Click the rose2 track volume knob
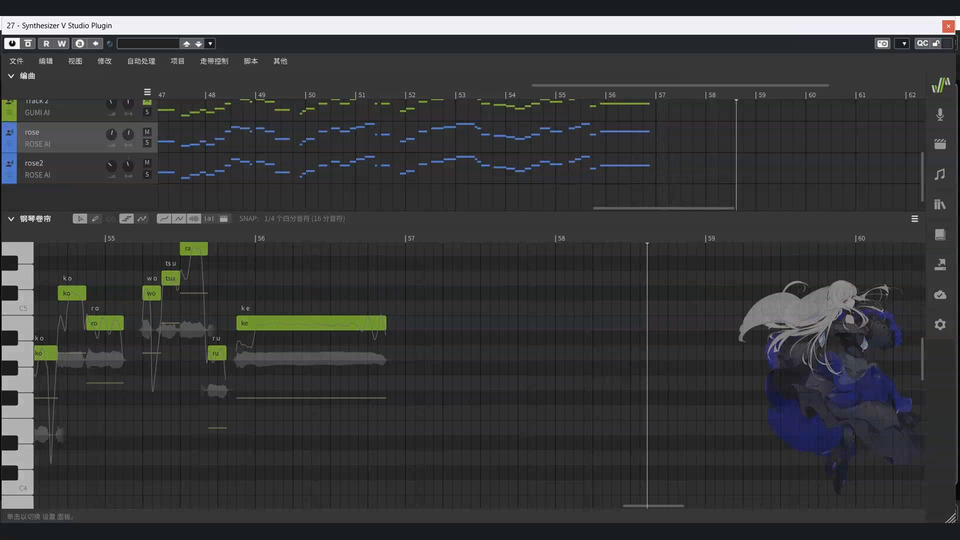 (x=111, y=165)
